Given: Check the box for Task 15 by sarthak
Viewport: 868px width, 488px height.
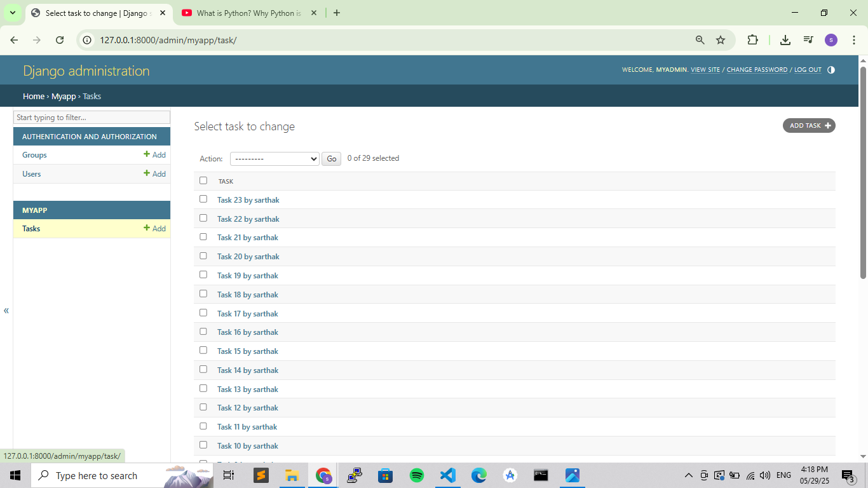Looking at the screenshot, I should pyautogui.click(x=203, y=350).
